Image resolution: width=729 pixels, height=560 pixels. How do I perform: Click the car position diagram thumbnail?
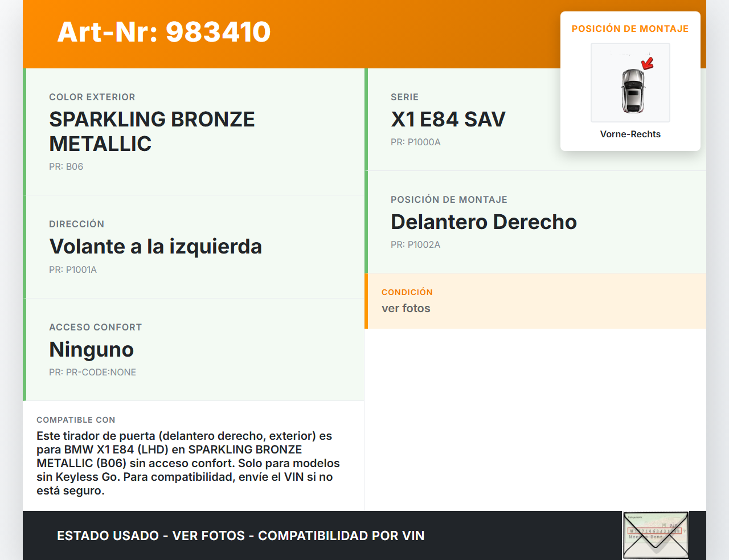[x=630, y=83]
